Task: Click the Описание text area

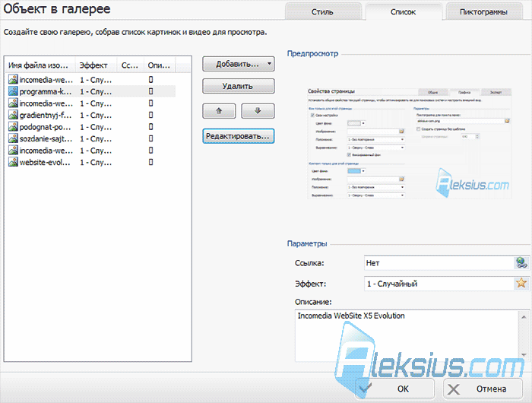Action: (x=407, y=335)
